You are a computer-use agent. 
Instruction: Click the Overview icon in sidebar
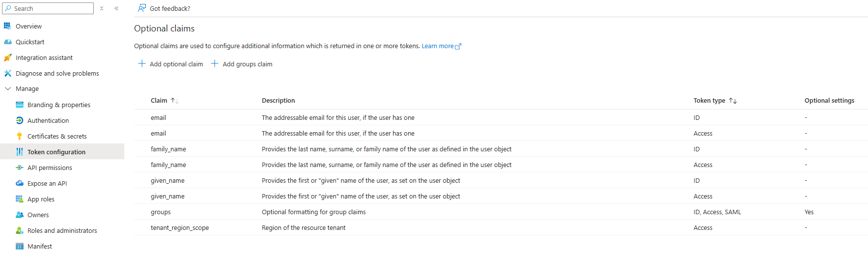(7, 26)
